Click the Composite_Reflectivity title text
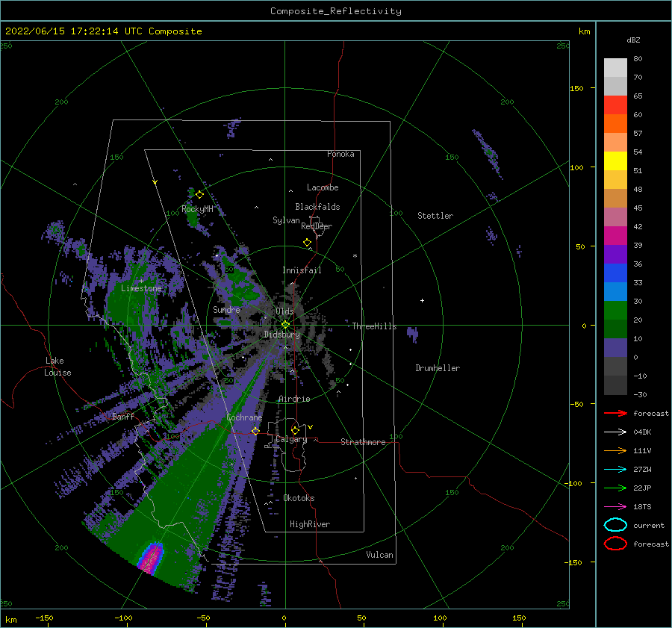 (336, 11)
